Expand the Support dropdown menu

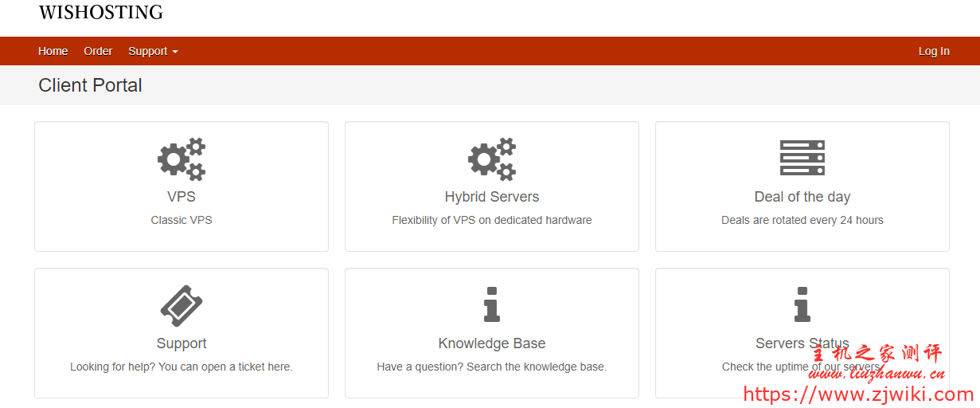(x=153, y=51)
